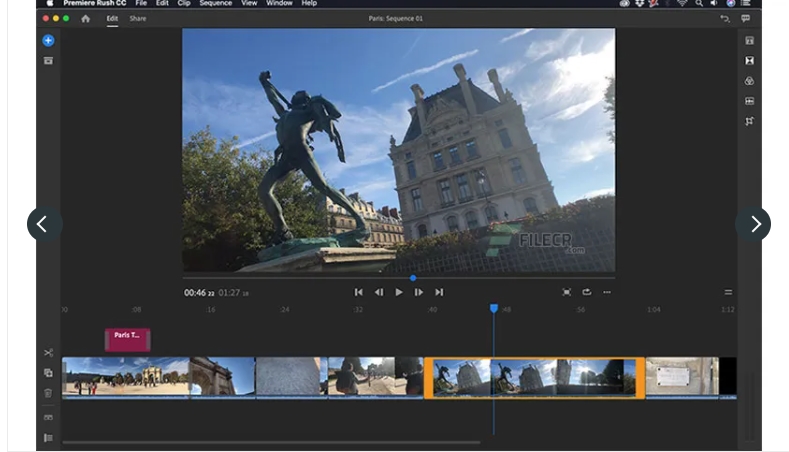
Task: Click the Undo arrow icon
Action: tap(725, 19)
